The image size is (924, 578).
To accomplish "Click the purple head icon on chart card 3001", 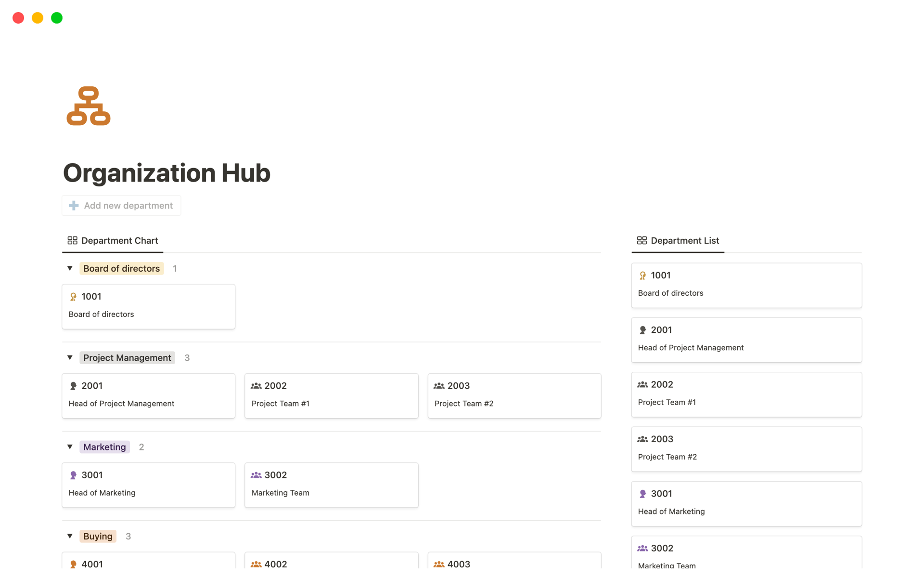I will [x=73, y=475].
